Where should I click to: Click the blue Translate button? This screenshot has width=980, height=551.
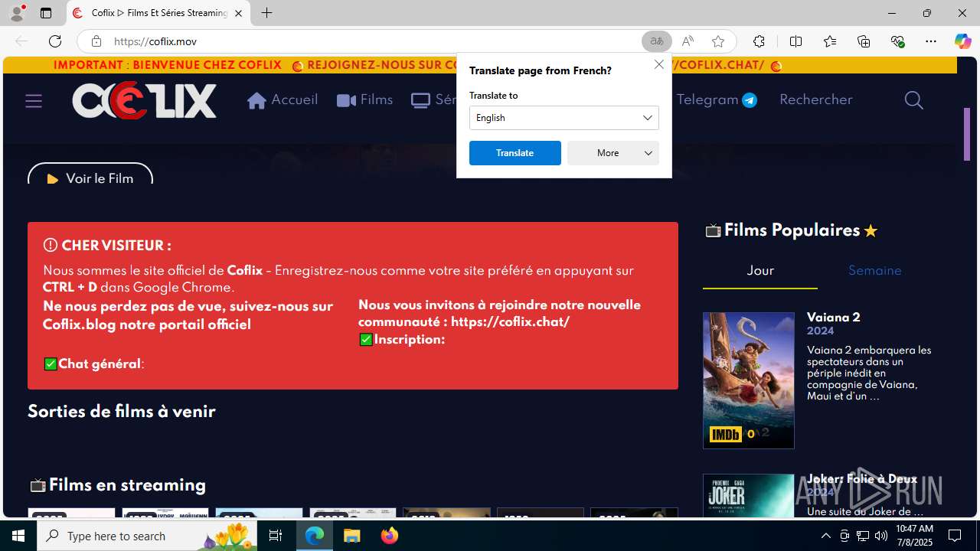point(514,153)
